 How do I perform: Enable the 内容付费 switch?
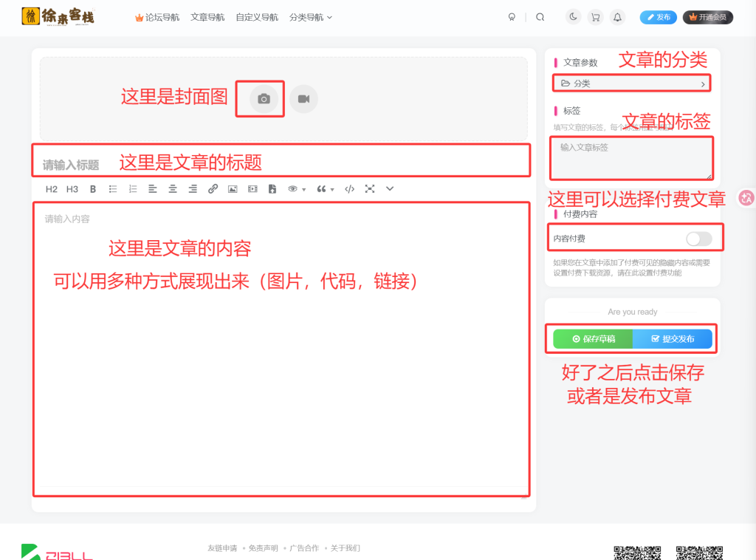698,239
